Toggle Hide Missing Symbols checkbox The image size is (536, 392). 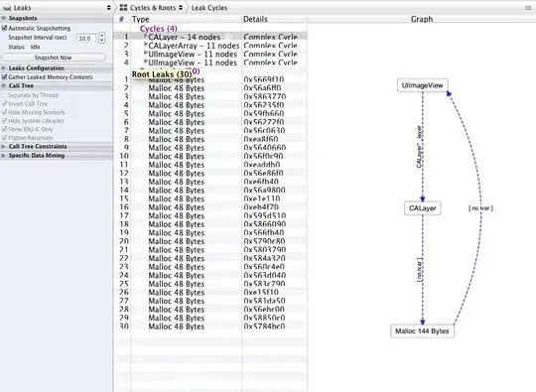[x=4, y=112]
